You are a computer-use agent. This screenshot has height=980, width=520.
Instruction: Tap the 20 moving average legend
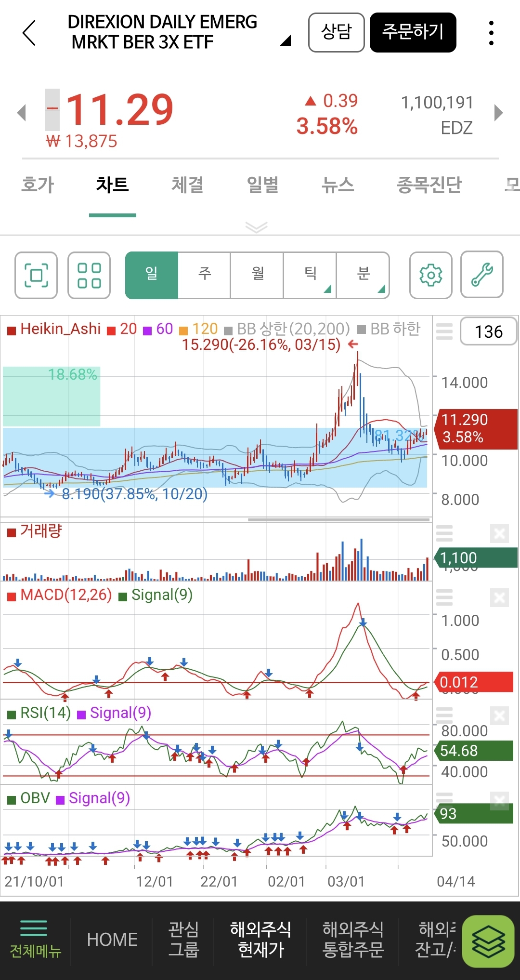(122, 329)
